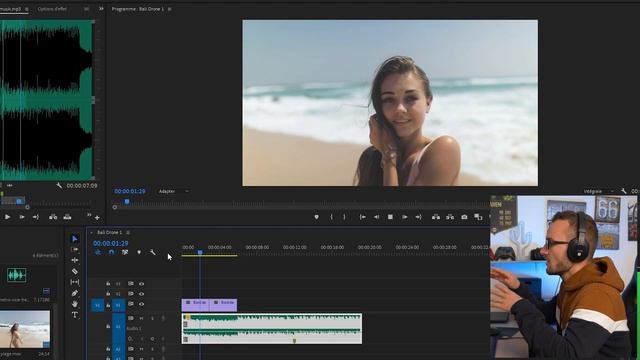Select the Razor tool
The height and width of the screenshot is (360, 640).
tap(75, 271)
